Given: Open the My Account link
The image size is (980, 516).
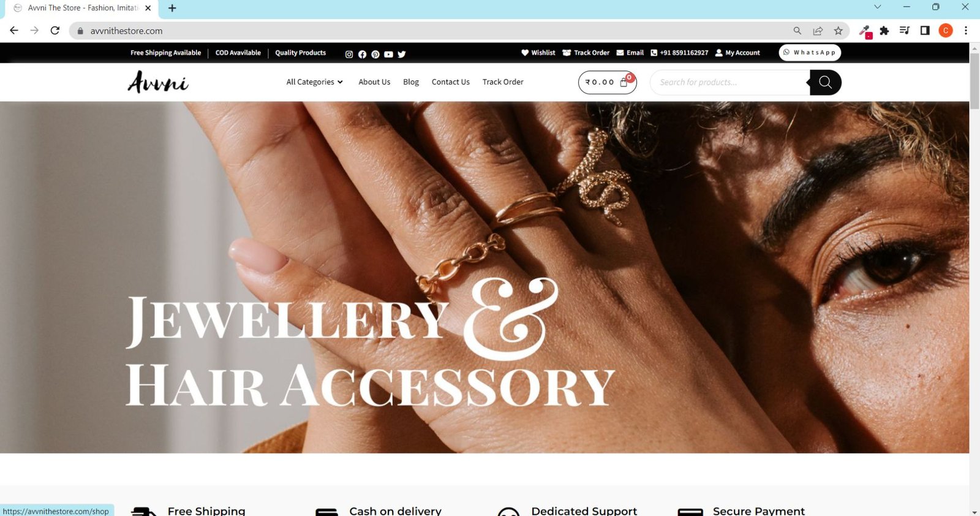Looking at the screenshot, I should click(x=737, y=53).
